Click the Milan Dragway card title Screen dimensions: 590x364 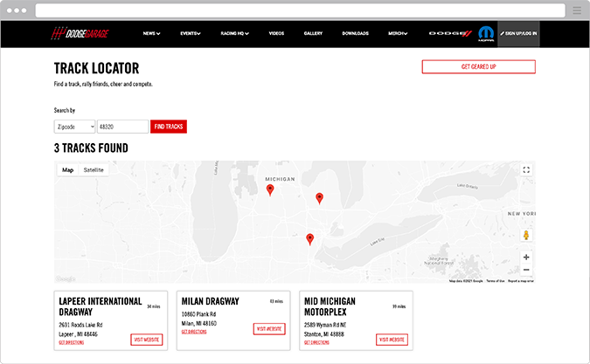click(x=211, y=301)
